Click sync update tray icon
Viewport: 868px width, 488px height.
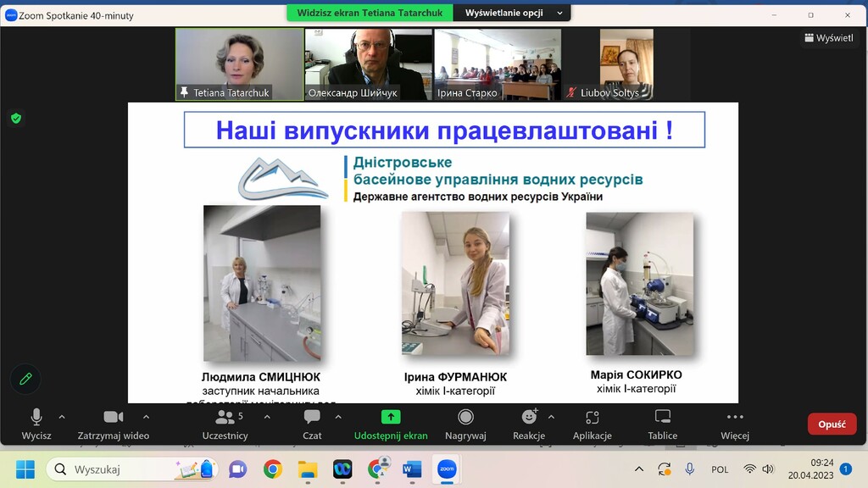click(x=665, y=469)
